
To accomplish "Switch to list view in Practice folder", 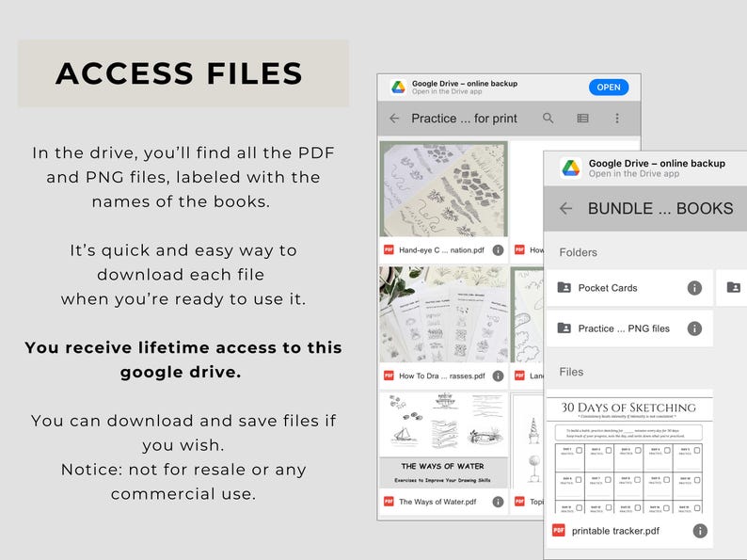I will tap(582, 119).
